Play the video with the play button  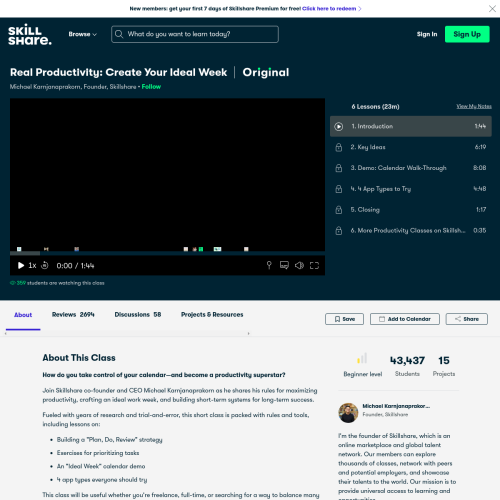[21, 265]
